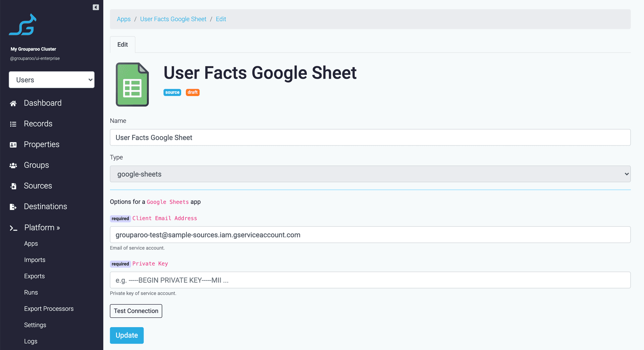Click the Test Connection button
This screenshot has width=644, height=350.
(x=136, y=311)
